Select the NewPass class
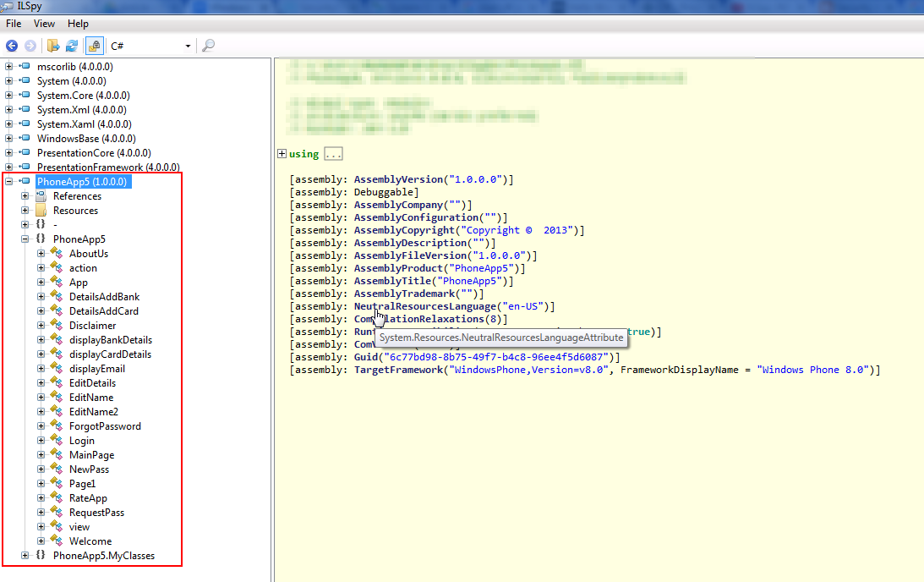This screenshot has height=582, width=924. 89,469
